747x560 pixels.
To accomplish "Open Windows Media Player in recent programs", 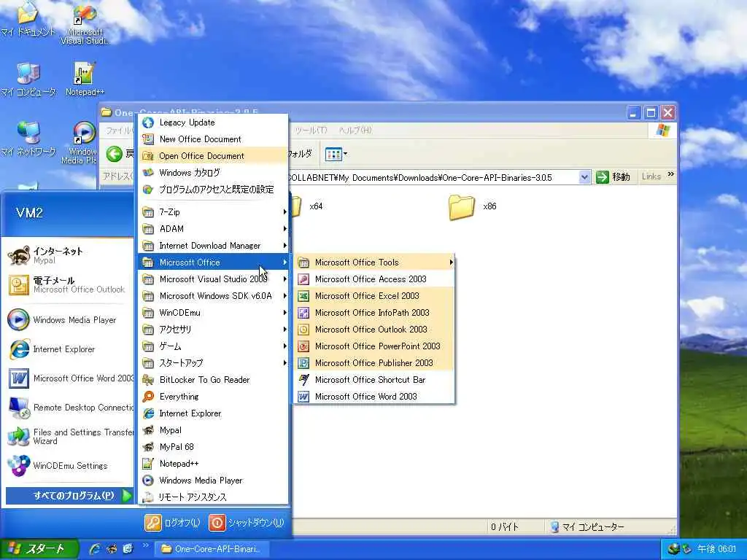I will click(69, 320).
